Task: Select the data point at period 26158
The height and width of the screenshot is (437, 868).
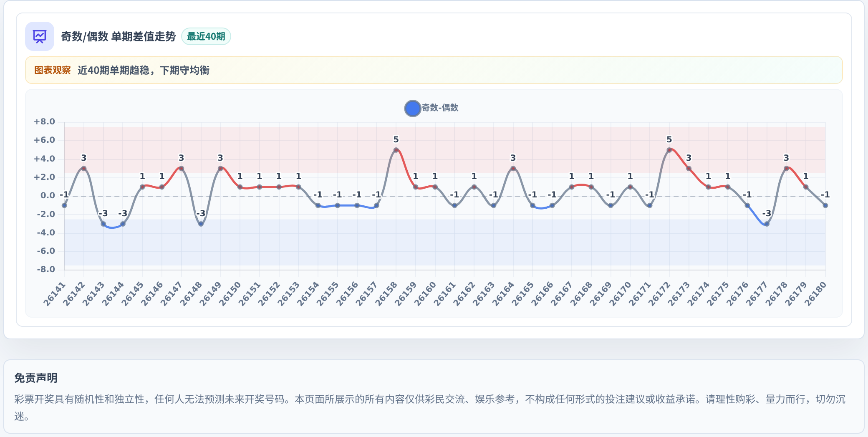Action: (x=396, y=150)
